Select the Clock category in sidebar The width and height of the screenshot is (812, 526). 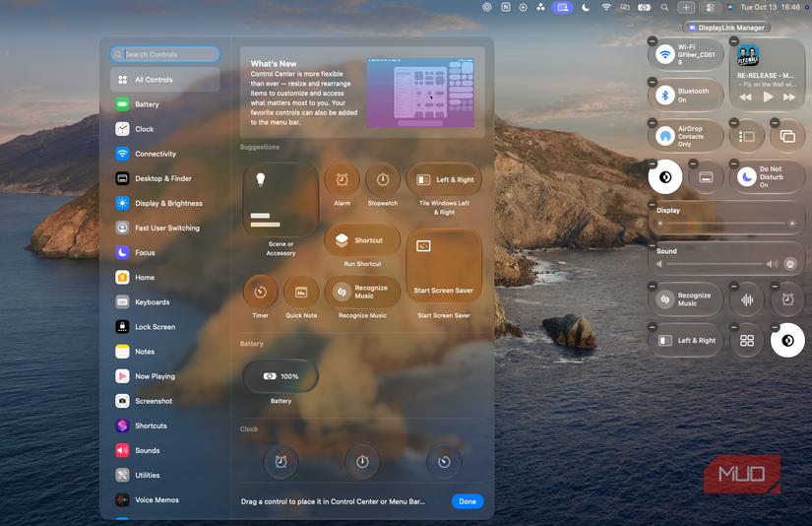point(164,129)
